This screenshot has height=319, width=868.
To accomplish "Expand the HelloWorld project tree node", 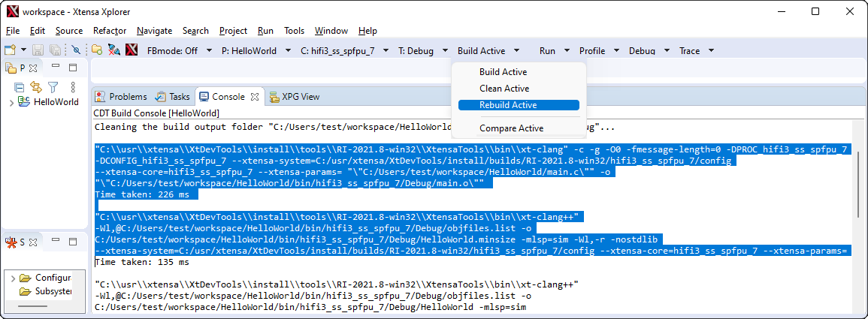I will (11, 102).
